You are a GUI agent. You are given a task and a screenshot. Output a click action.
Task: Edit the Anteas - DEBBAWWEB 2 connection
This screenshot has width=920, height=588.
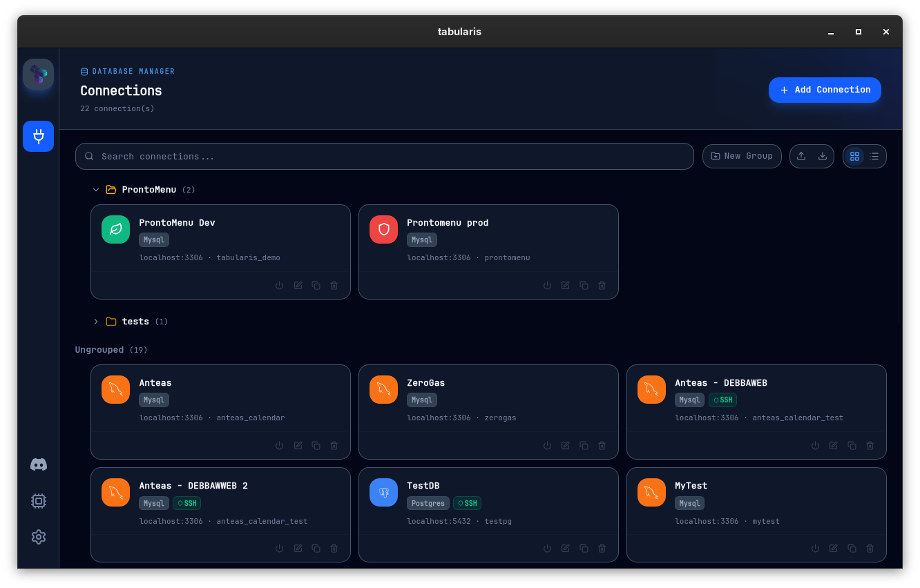(298, 548)
